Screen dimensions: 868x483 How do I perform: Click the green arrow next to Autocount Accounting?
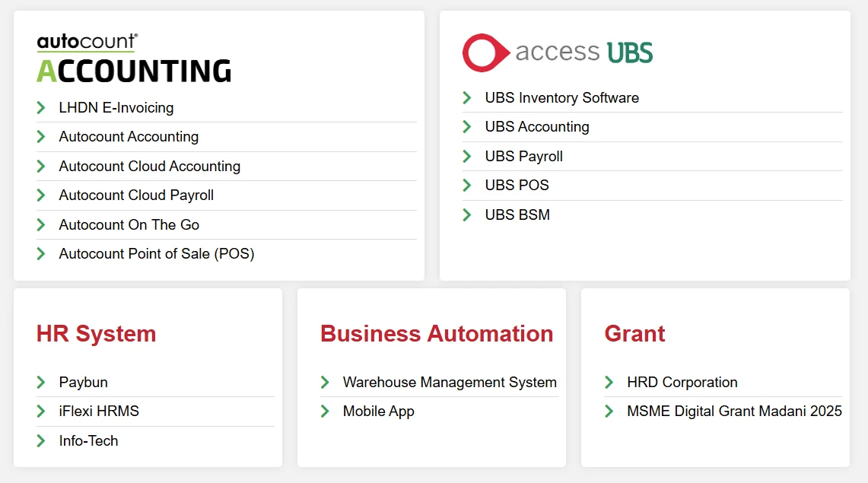click(41, 137)
